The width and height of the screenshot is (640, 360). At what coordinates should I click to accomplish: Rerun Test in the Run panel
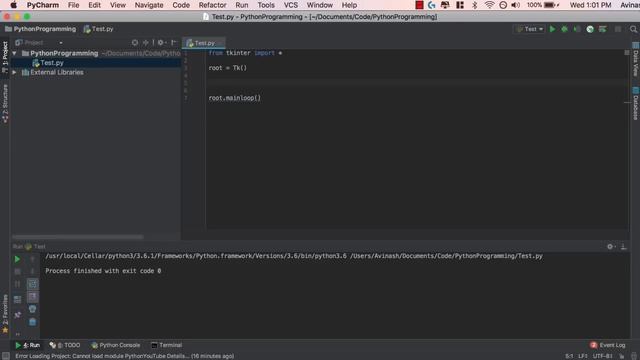17,259
